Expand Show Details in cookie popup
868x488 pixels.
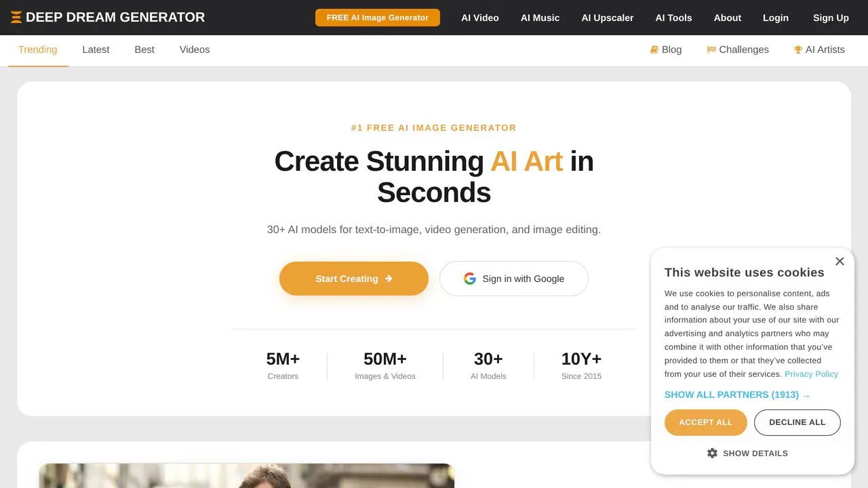[747, 453]
